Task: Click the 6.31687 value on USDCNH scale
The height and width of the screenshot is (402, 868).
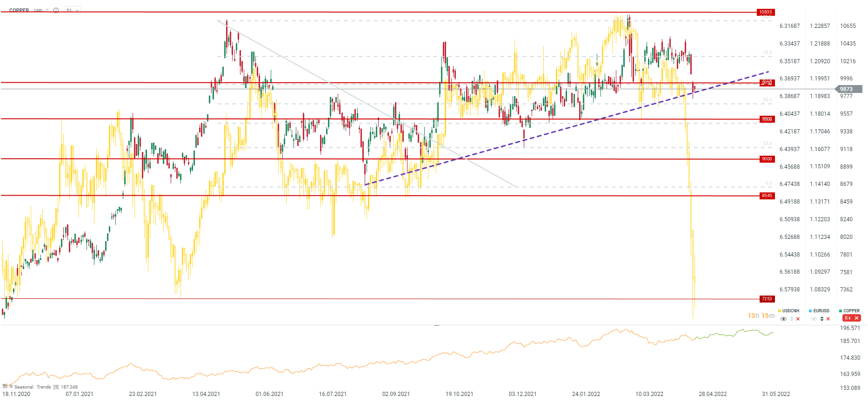Action: pyautogui.click(x=790, y=26)
